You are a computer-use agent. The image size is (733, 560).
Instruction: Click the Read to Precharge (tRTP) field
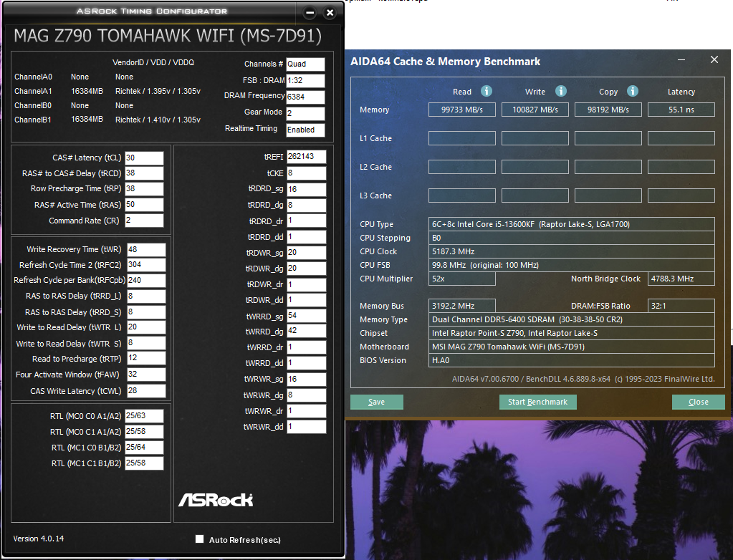click(x=146, y=358)
